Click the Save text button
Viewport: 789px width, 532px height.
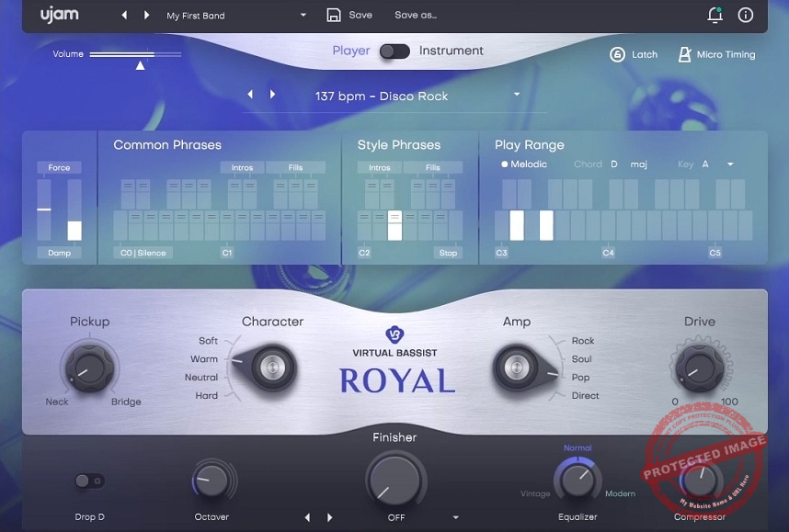coord(360,15)
